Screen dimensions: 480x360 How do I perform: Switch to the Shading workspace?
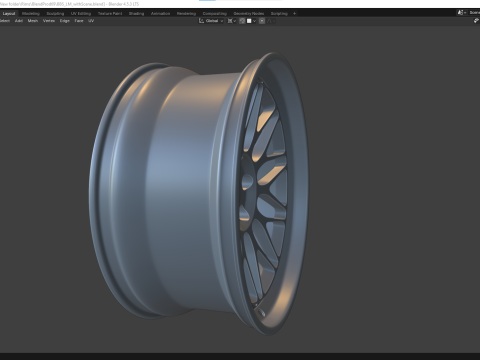137,13
